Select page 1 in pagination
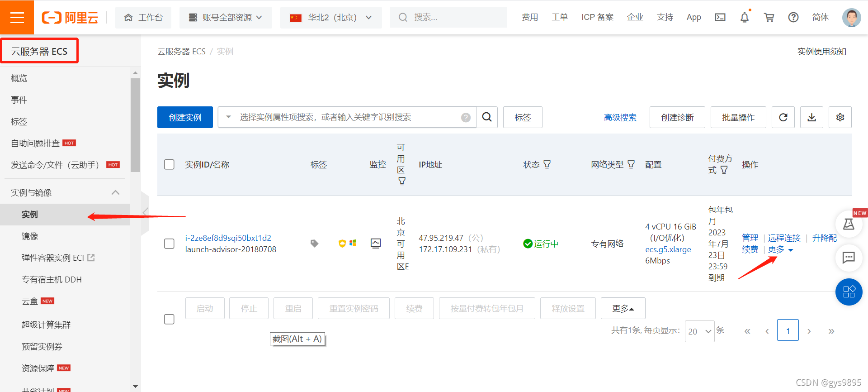 pos(788,330)
